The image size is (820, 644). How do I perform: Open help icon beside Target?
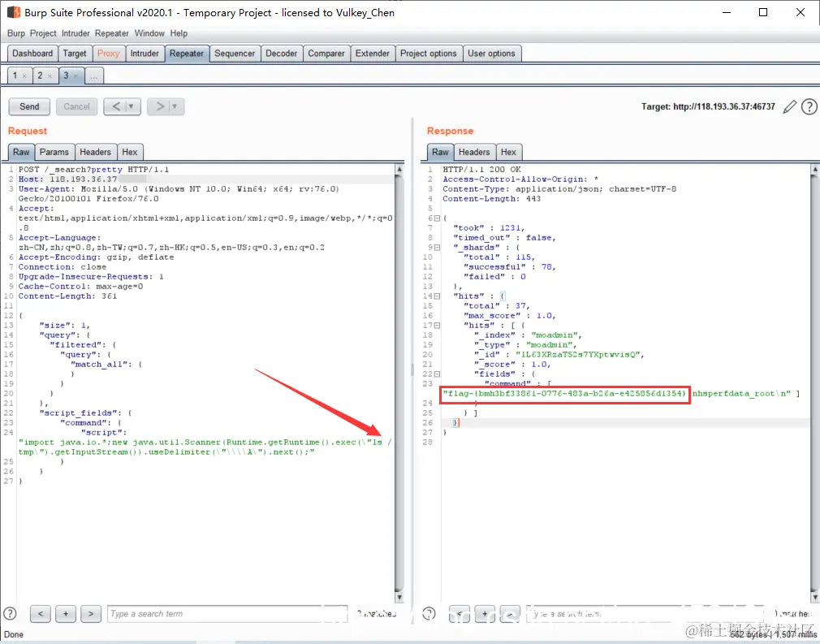click(x=809, y=106)
